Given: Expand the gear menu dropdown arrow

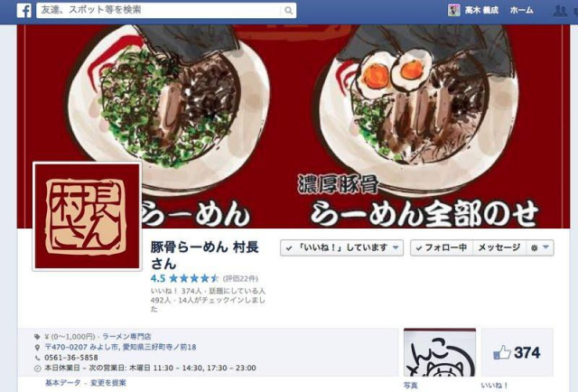Looking at the screenshot, I should tap(546, 247).
